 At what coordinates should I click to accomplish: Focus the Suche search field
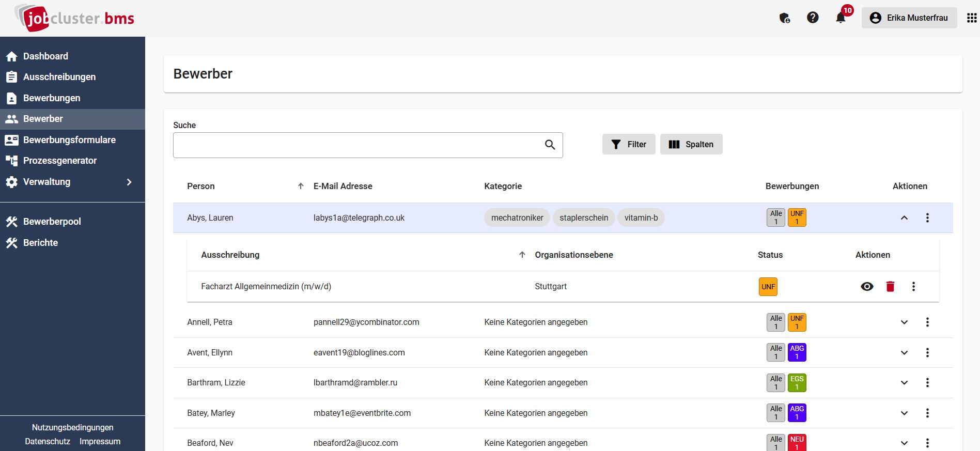[x=368, y=145]
